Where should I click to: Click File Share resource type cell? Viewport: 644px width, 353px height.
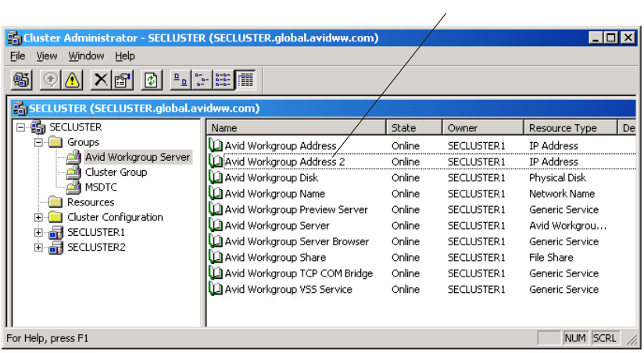(x=551, y=258)
